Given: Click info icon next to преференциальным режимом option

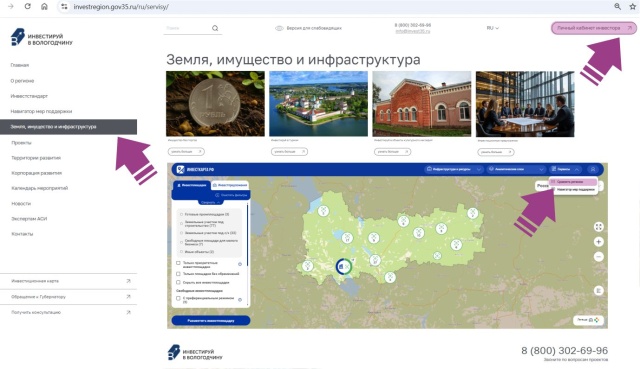Looking at the screenshot, I should 240,300.
